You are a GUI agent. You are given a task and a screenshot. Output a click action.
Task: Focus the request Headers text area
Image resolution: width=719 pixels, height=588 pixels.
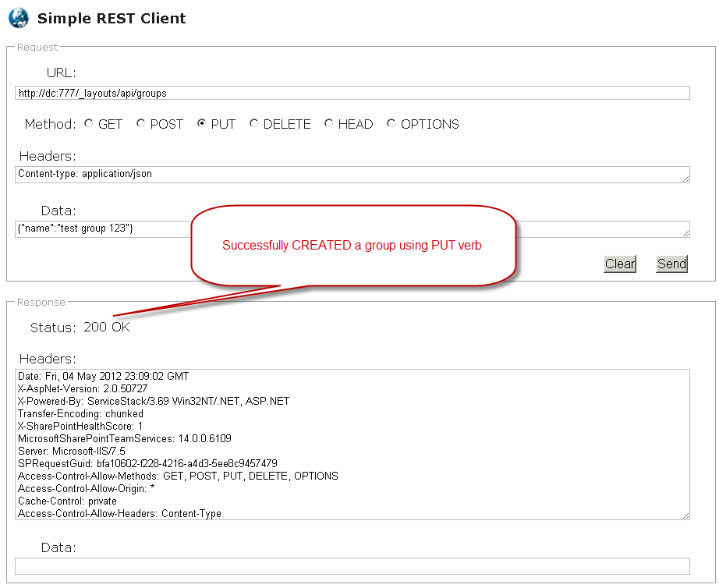pyautogui.click(x=352, y=174)
